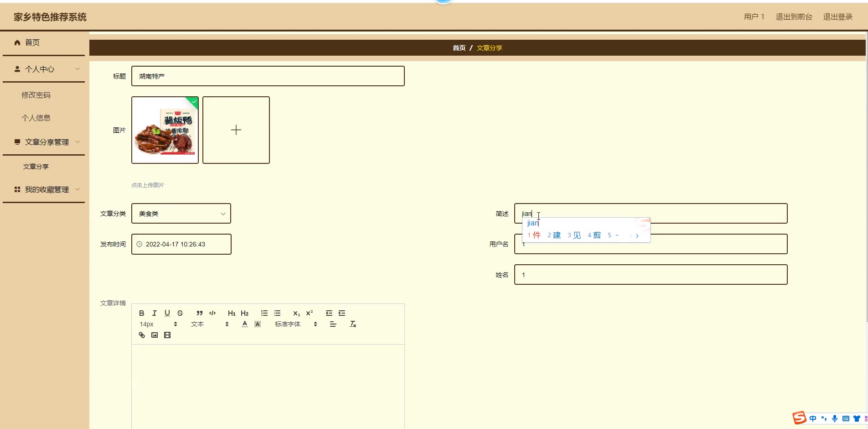
Task: Insert a hyperlink in the article details
Action: pyautogui.click(x=142, y=335)
